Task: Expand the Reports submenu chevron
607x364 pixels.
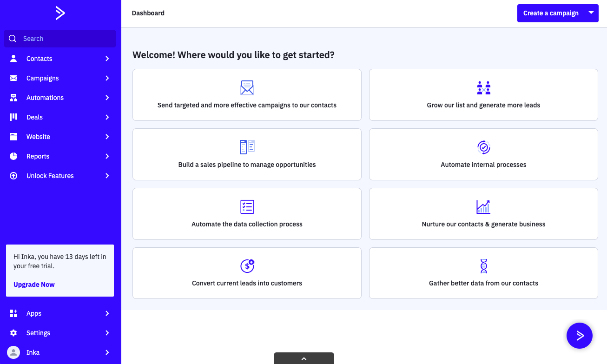Action: 107,156
